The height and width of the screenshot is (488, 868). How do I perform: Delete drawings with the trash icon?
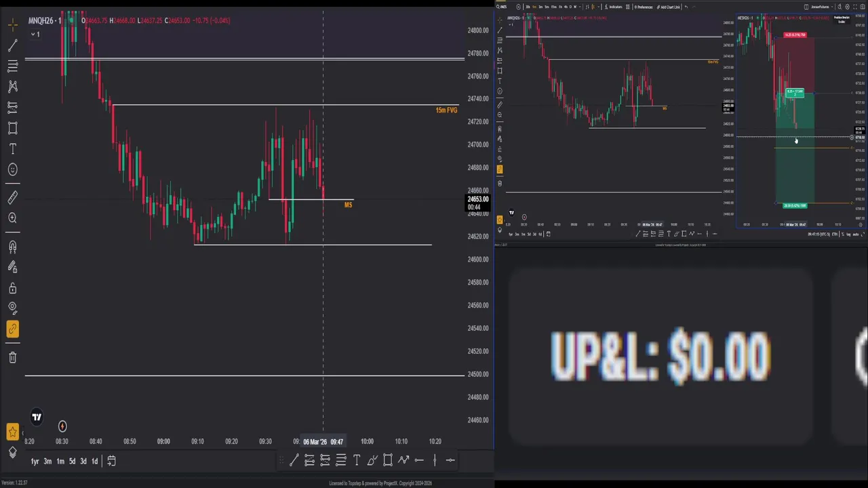tap(13, 357)
